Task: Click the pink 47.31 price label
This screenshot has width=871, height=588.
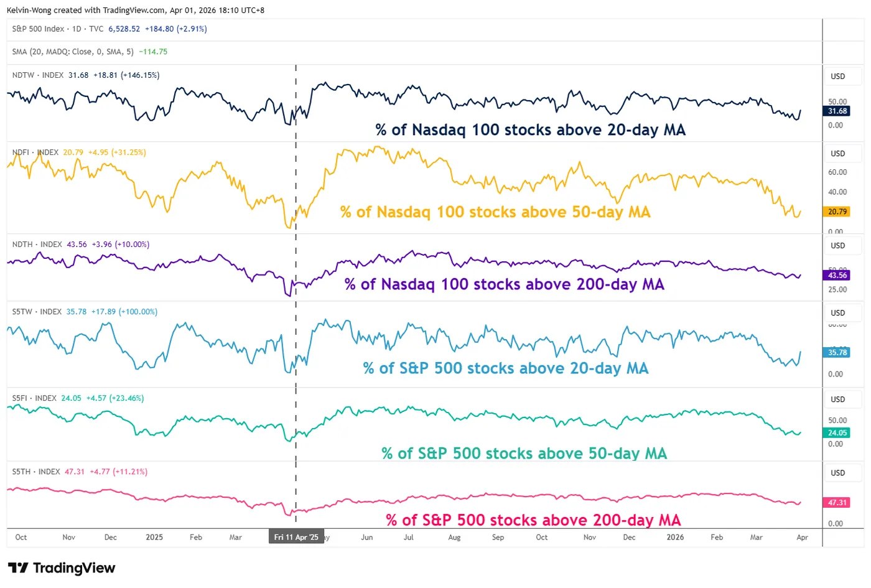Action: click(837, 502)
